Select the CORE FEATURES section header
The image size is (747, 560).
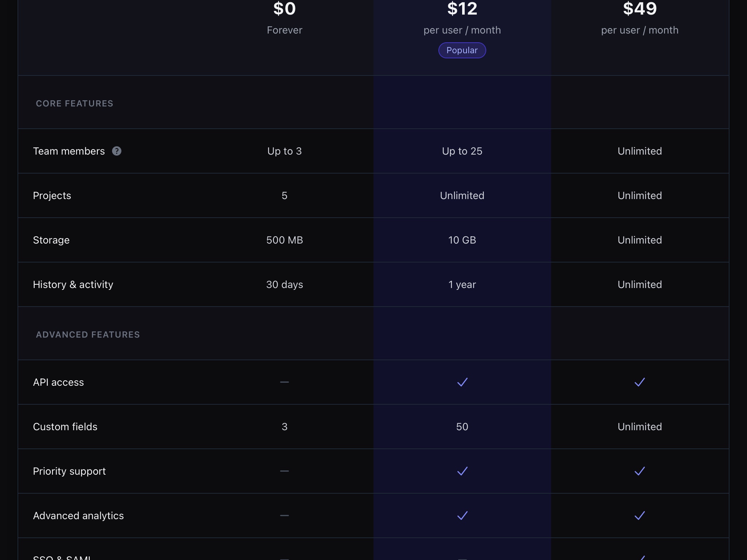(x=74, y=103)
